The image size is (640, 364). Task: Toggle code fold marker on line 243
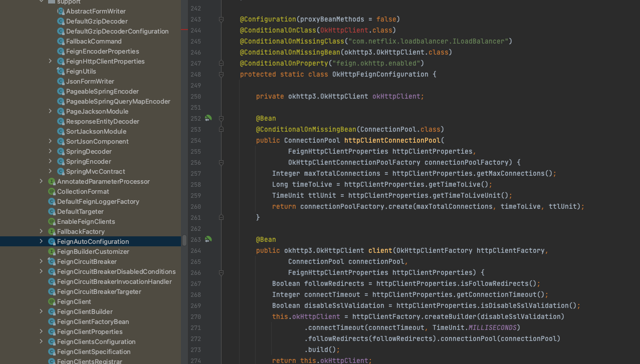(x=221, y=20)
